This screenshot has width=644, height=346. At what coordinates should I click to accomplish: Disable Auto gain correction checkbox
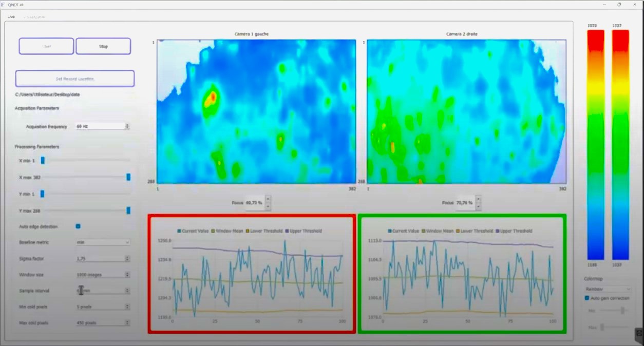[x=587, y=298]
